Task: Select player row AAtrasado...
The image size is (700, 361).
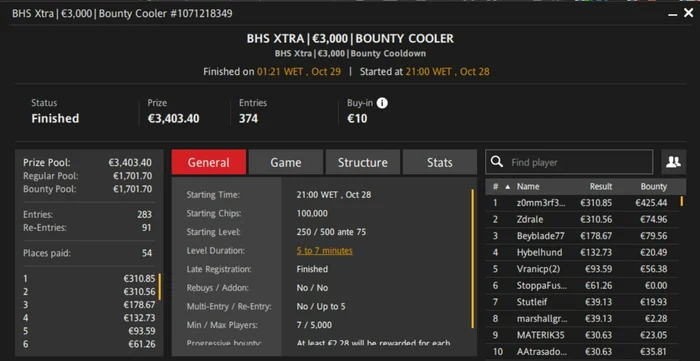Action: click(x=582, y=351)
